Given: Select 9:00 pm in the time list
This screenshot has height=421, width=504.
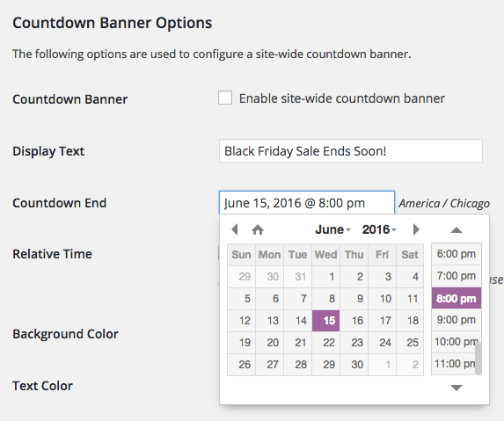Looking at the screenshot, I should (x=457, y=320).
